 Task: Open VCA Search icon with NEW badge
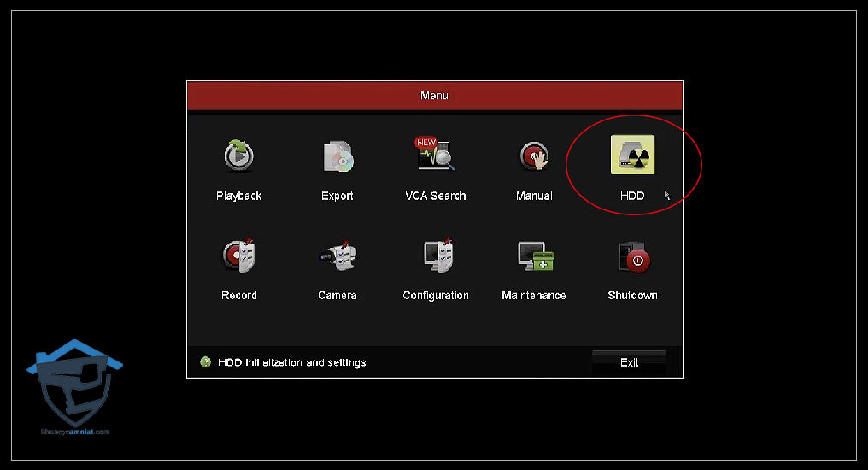coord(436,155)
